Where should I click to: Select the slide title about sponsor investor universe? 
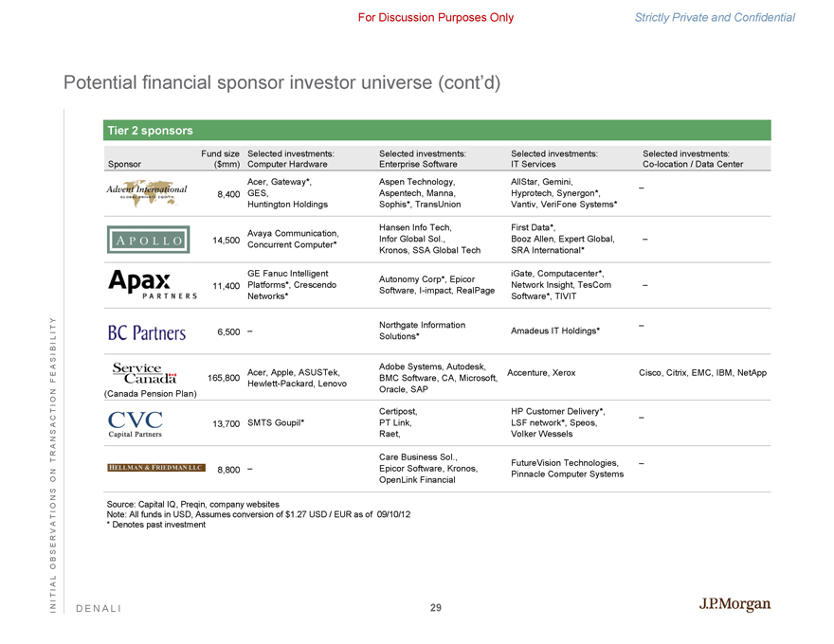click(x=281, y=83)
